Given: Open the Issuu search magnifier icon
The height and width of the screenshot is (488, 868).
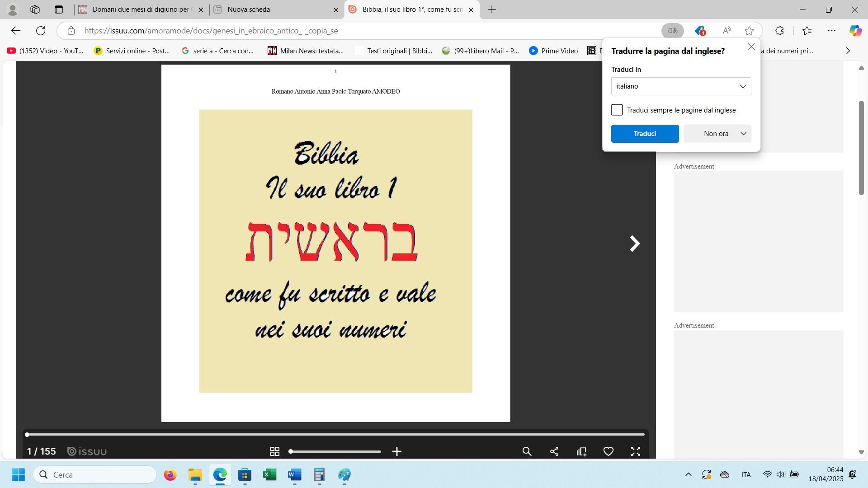Looking at the screenshot, I should [x=527, y=451].
